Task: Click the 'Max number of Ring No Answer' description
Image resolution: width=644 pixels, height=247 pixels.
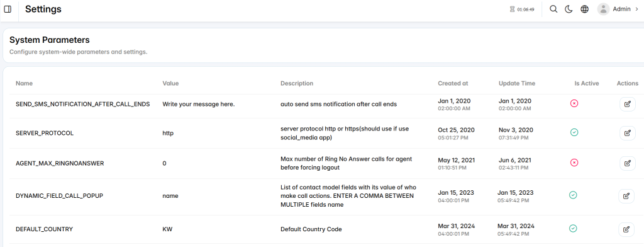Action: [346, 163]
